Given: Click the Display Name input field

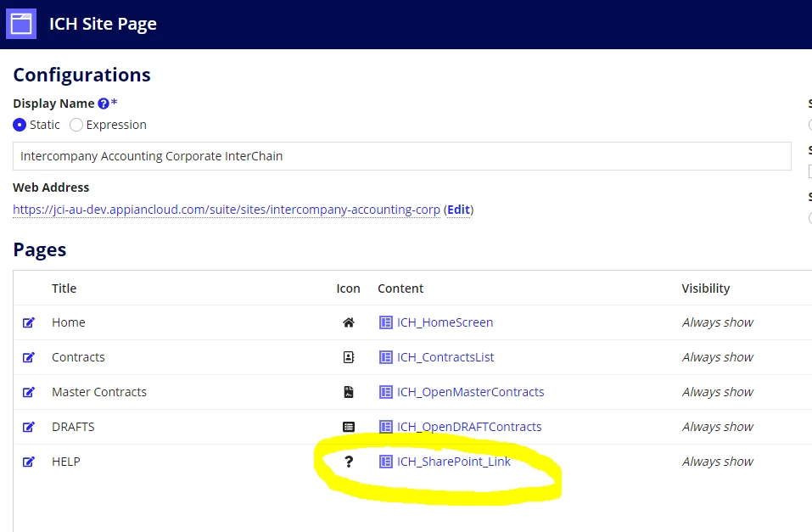Looking at the screenshot, I should click(x=402, y=156).
